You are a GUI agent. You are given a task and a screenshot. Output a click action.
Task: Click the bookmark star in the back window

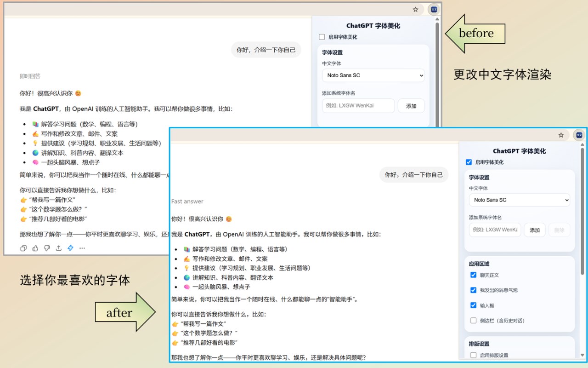click(415, 9)
